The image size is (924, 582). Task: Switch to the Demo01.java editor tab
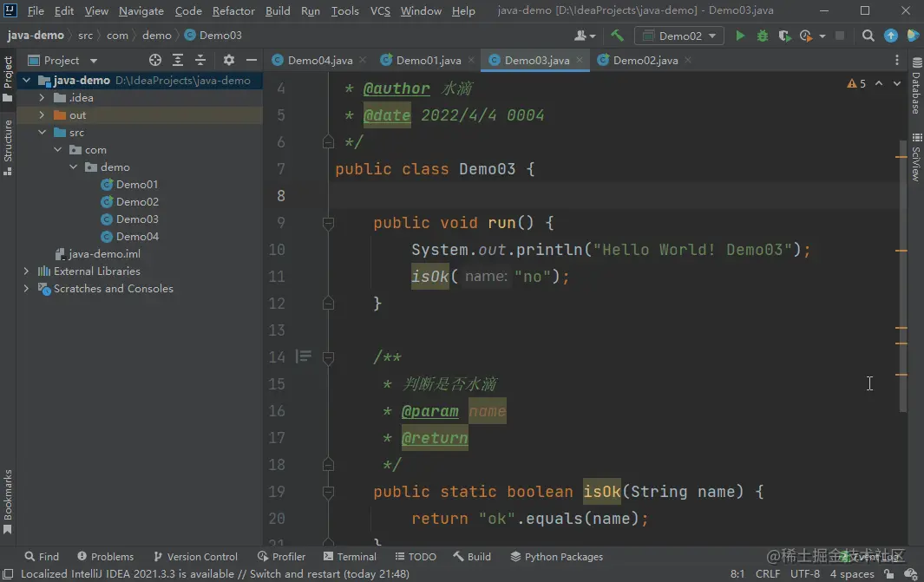click(428, 60)
